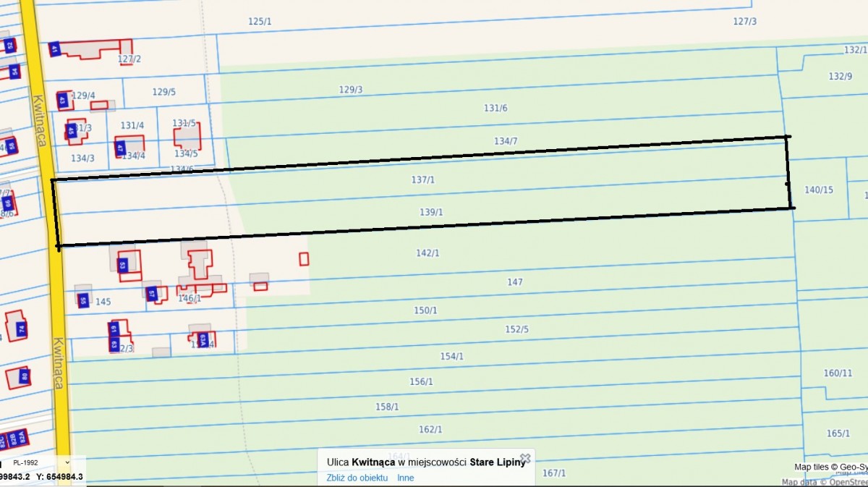Viewport: 868px width, 487px height.
Task: Select house number marker 52
Action: click(9, 45)
